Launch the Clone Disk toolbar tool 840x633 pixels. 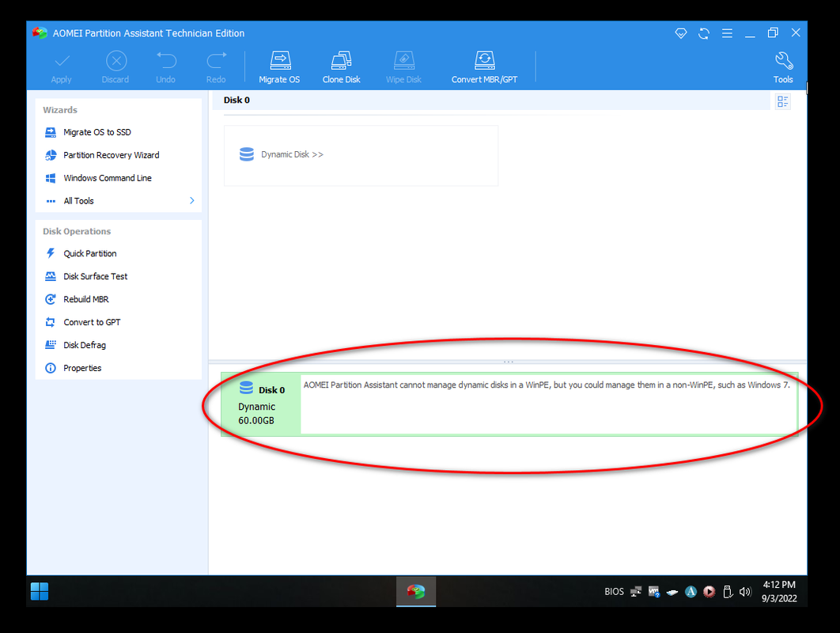341,67
